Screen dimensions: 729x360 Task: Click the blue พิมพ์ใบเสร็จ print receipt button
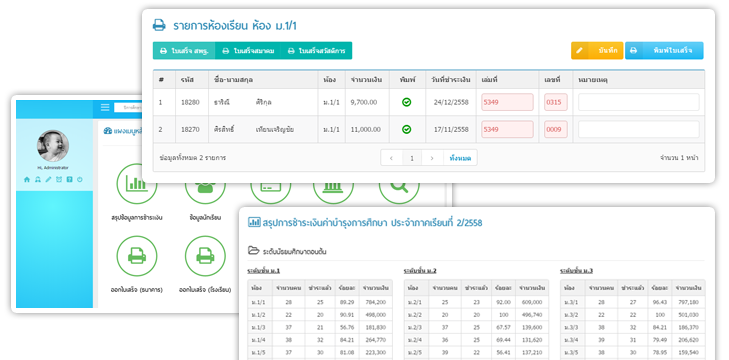pos(664,51)
